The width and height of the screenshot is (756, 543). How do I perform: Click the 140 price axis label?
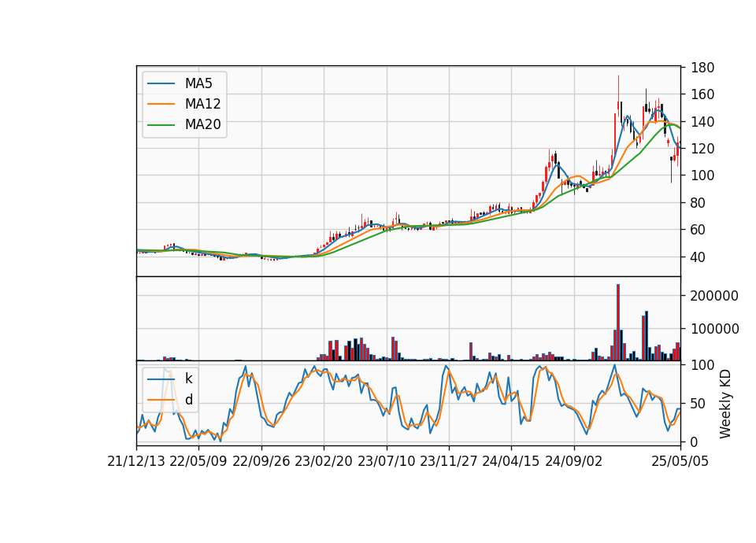coord(702,121)
